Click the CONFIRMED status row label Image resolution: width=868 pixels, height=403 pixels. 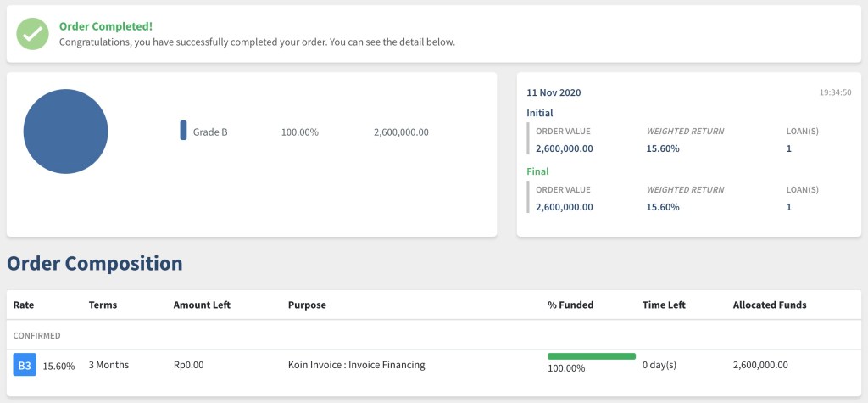[x=36, y=336]
